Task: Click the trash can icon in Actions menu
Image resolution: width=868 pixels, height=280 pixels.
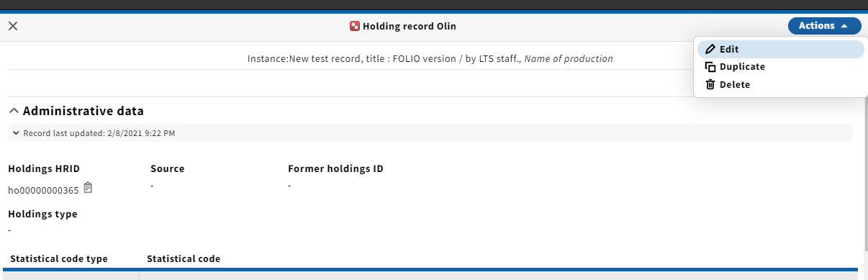Action: point(710,85)
